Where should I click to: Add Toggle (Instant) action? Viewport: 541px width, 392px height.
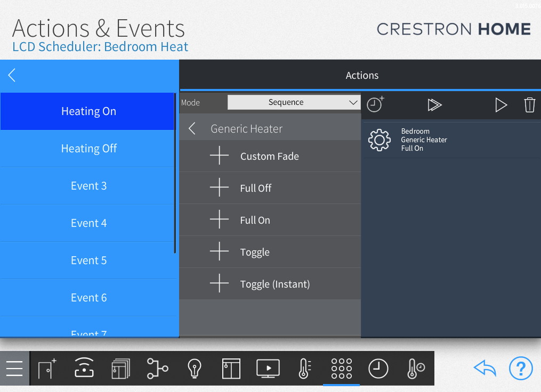pyautogui.click(x=270, y=284)
